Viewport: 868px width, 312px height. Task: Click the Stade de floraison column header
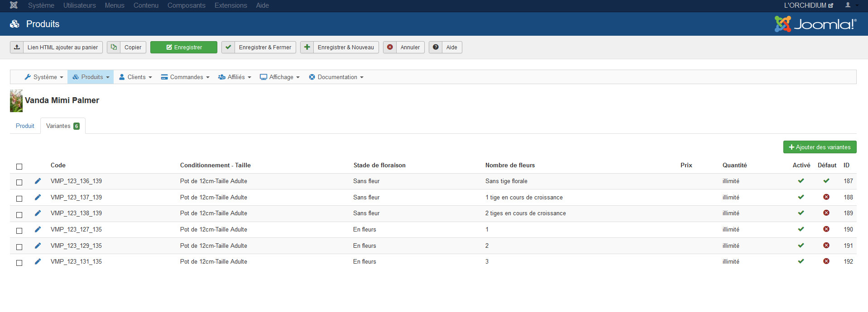[379, 165]
